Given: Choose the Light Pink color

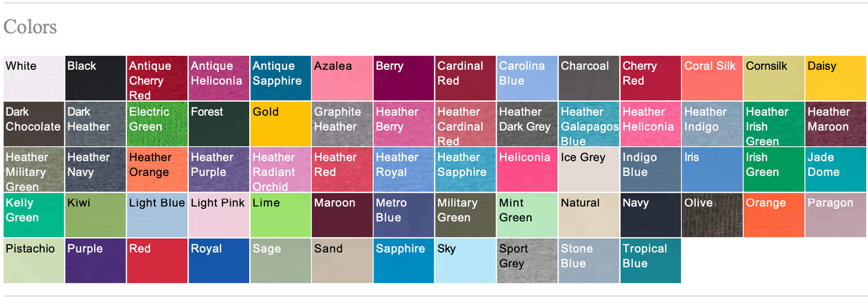Looking at the screenshot, I should click(219, 215).
